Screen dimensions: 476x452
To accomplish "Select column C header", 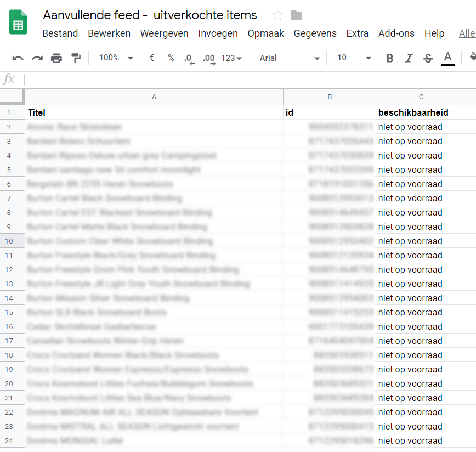I will point(421,97).
